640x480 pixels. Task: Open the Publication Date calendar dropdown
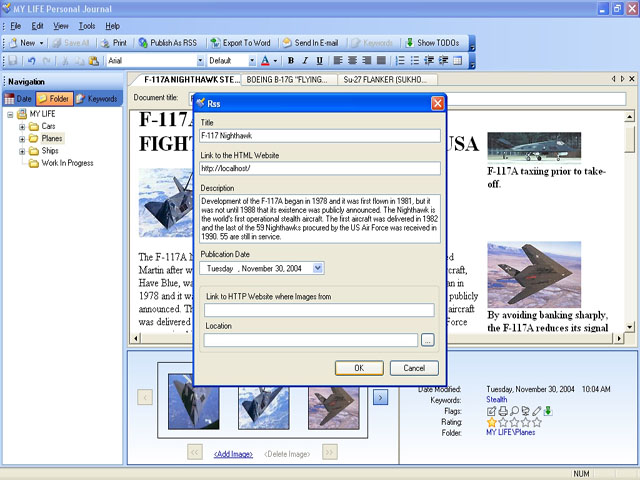click(318, 268)
